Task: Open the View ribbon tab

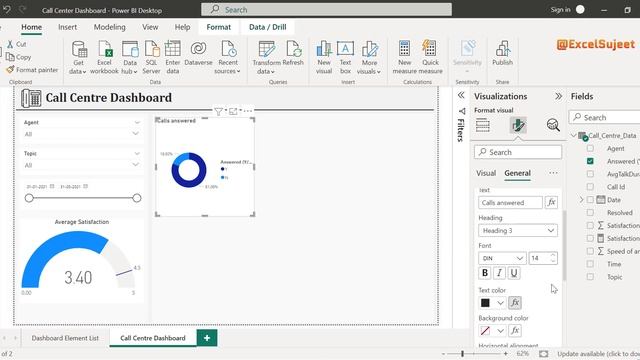Action: point(150,27)
